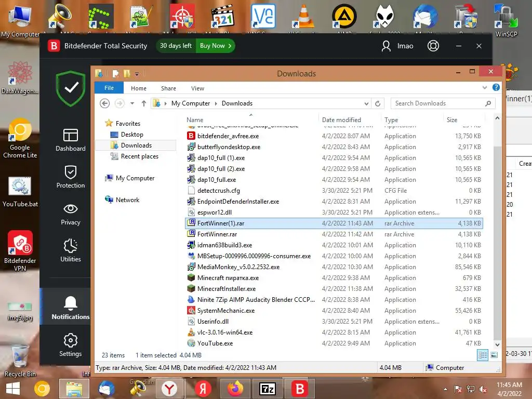Open Bitdefender Dashboard panel
The width and height of the screenshot is (532, 399).
(70, 140)
